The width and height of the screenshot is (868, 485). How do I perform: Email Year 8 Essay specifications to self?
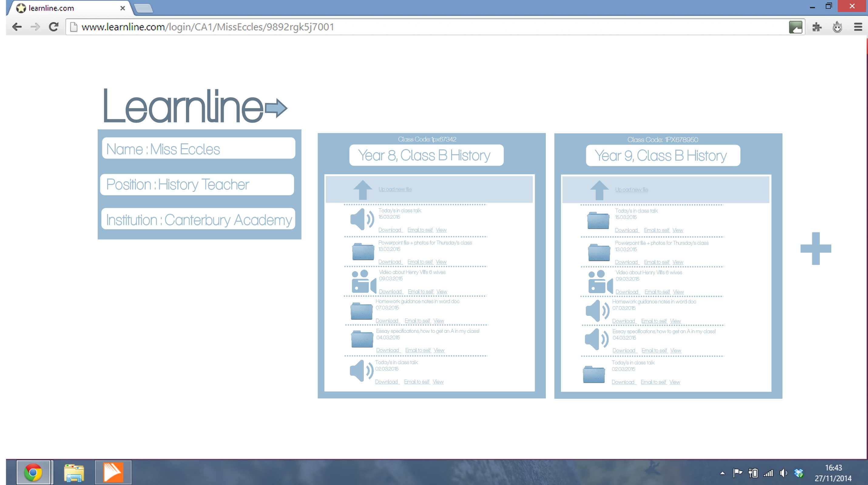click(x=418, y=350)
